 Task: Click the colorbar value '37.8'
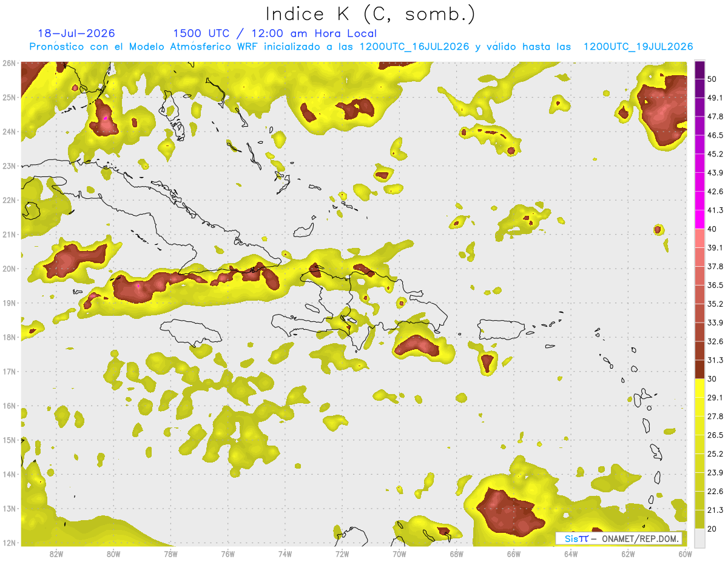click(x=715, y=267)
